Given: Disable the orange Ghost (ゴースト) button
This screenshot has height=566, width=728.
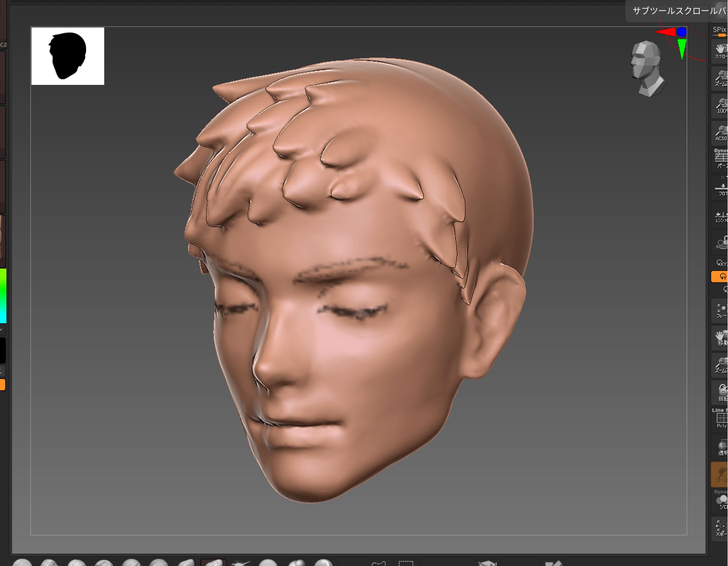Looking at the screenshot, I should pyautogui.click(x=720, y=475).
